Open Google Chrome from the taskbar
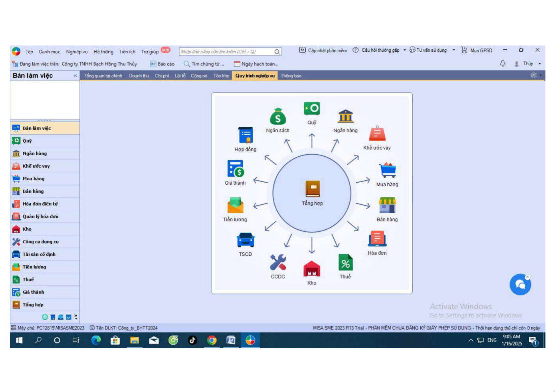This screenshot has height=392, width=555. (x=212, y=340)
